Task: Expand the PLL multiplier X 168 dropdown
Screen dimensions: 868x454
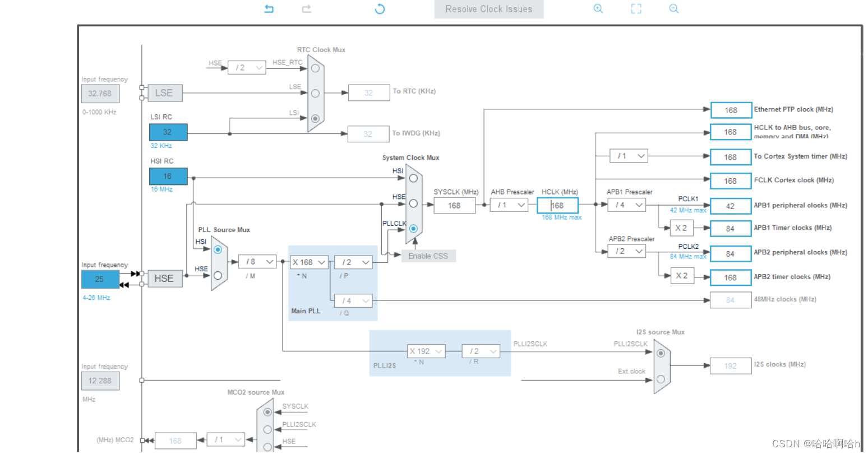Action: 309,262
